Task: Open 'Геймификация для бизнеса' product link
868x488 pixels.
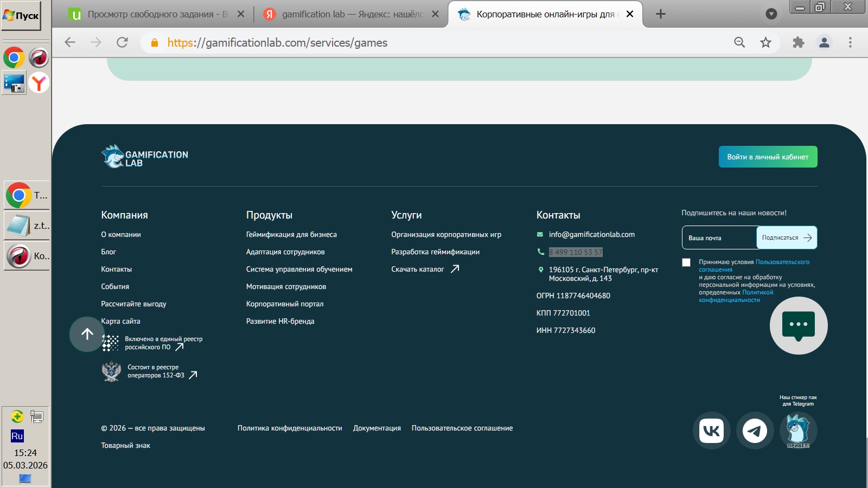Action: pos(291,234)
